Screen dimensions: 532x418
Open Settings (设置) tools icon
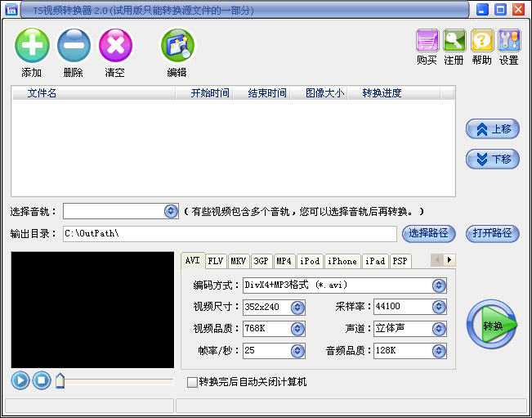click(x=509, y=40)
